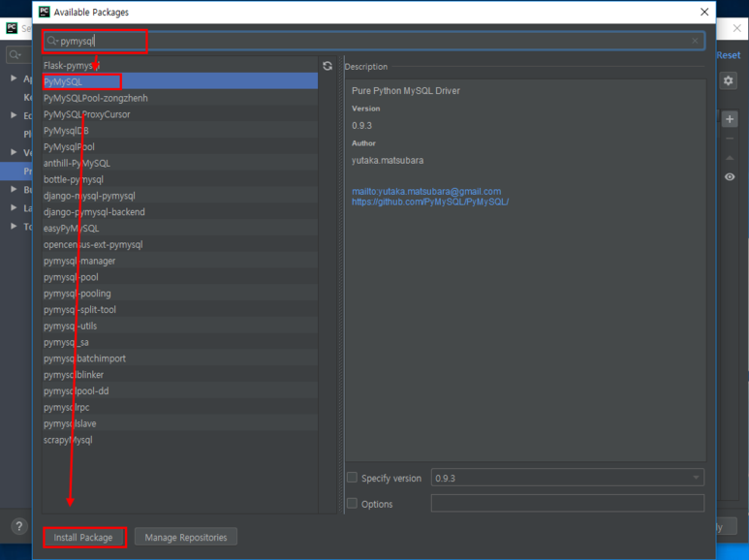Click in the pymysql search field
Viewport: 749px width, 560px height.
[374, 41]
